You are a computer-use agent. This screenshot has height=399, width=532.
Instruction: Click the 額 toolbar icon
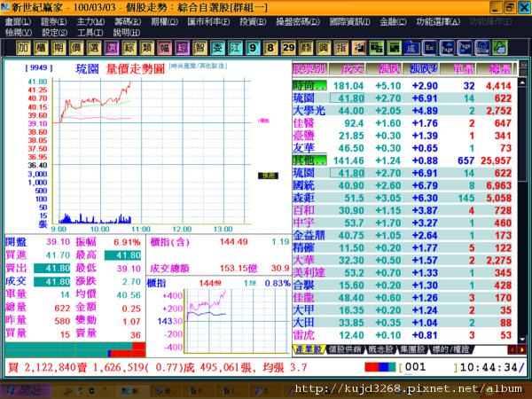(x=306, y=48)
